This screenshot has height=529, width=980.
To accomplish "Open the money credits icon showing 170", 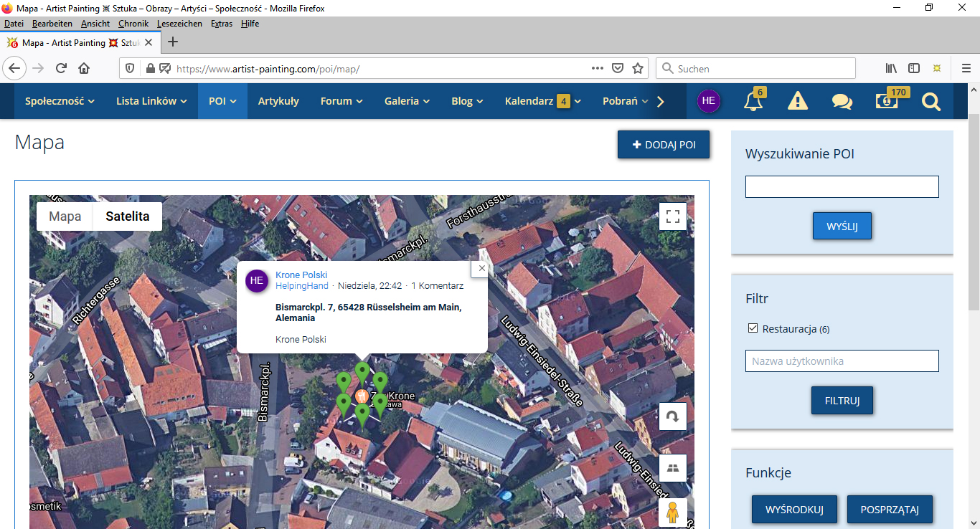I will coord(887,101).
